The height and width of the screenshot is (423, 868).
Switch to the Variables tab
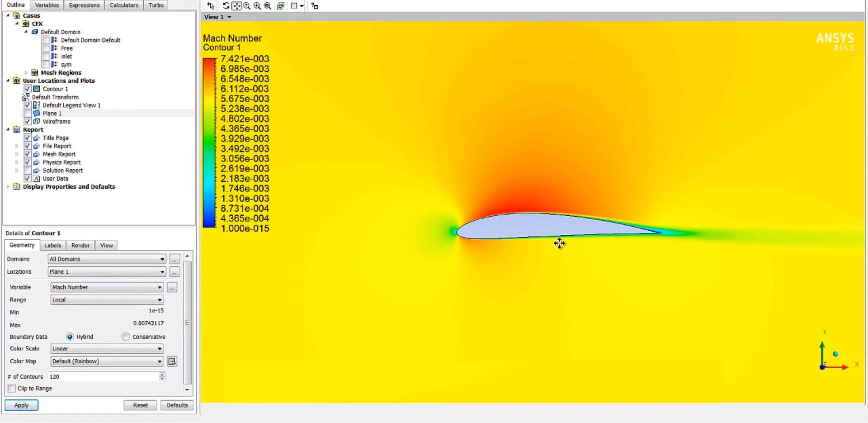(47, 5)
